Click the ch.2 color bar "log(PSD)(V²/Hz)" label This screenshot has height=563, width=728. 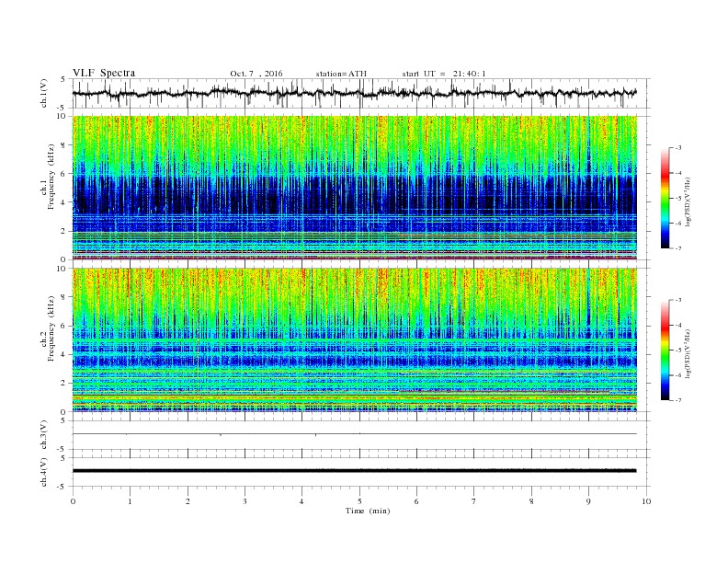[x=688, y=353]
